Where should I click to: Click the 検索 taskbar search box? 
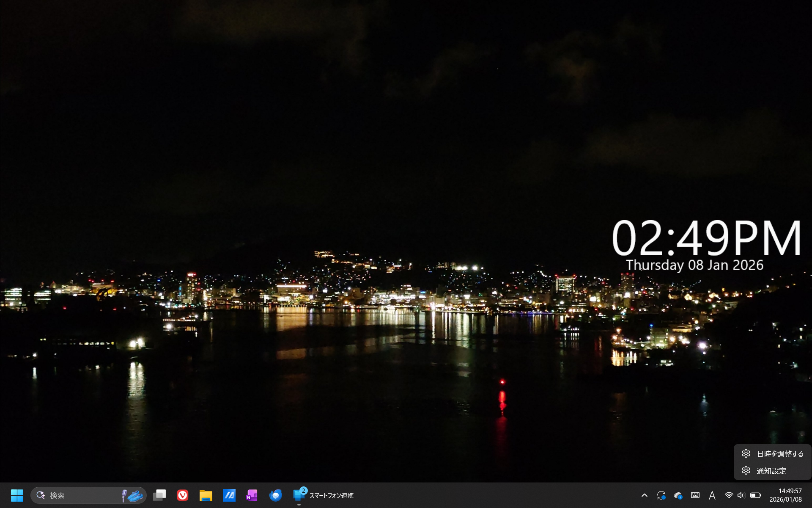click(88, 495)
